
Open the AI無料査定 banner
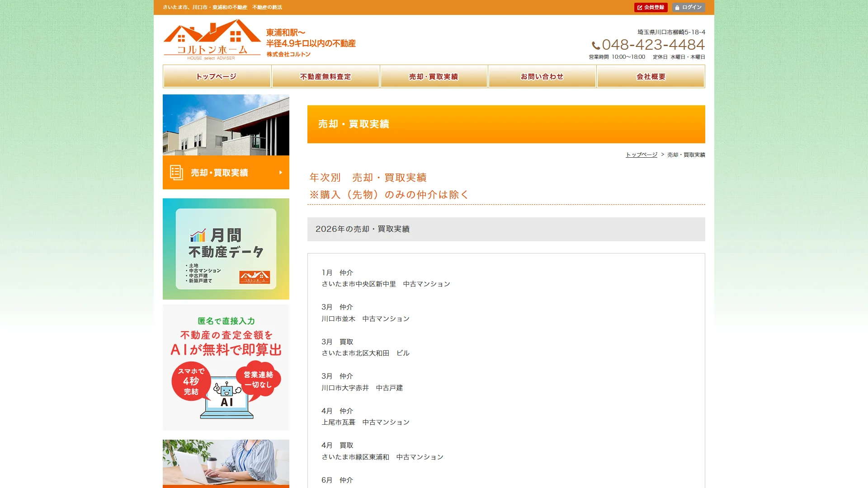(226, 367)
